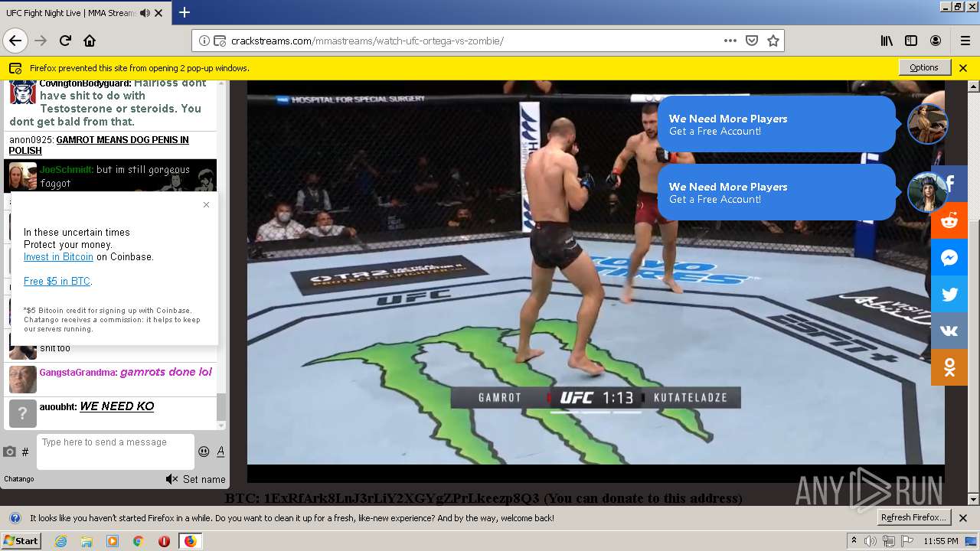Open Windows Explorer from the taskbar
980x551 pixels.
[87, 541]
